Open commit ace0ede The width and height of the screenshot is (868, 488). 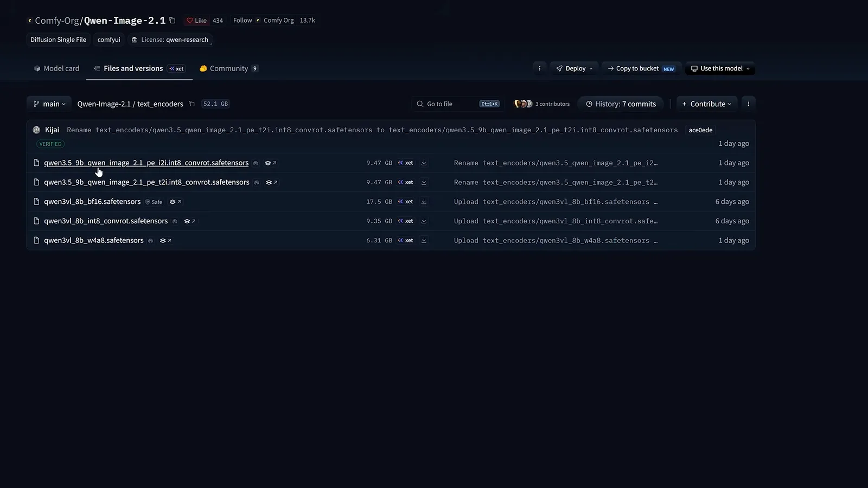pos(700,130)
